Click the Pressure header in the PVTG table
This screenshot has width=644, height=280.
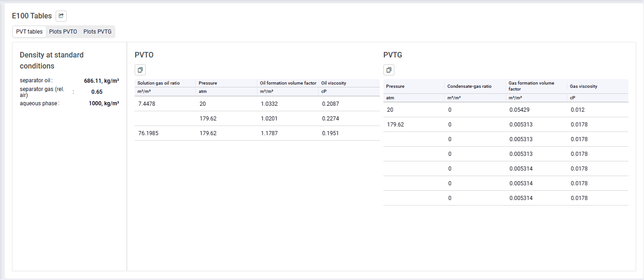pyautogui.click(x=395, y=86)
